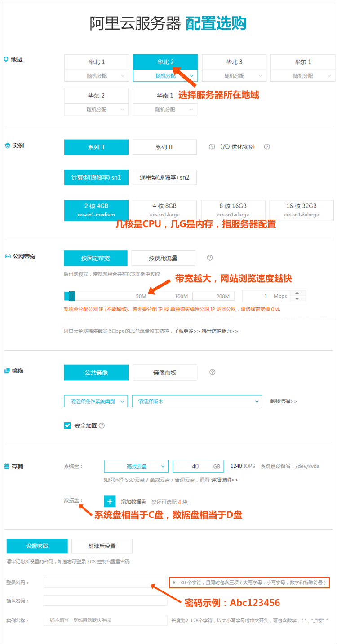Click the plus icon to add data disk

[x=110, y=502]
